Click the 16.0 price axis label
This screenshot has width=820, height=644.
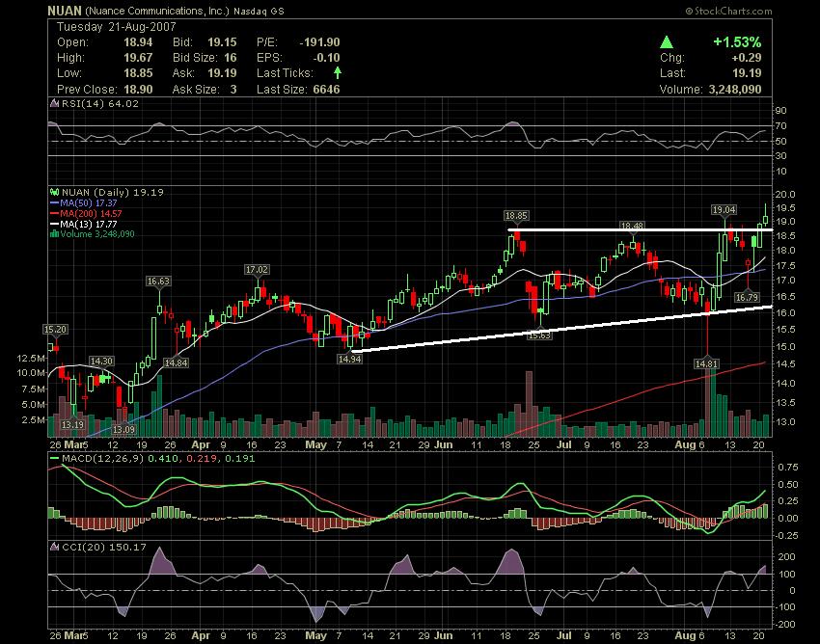[786, 313]
